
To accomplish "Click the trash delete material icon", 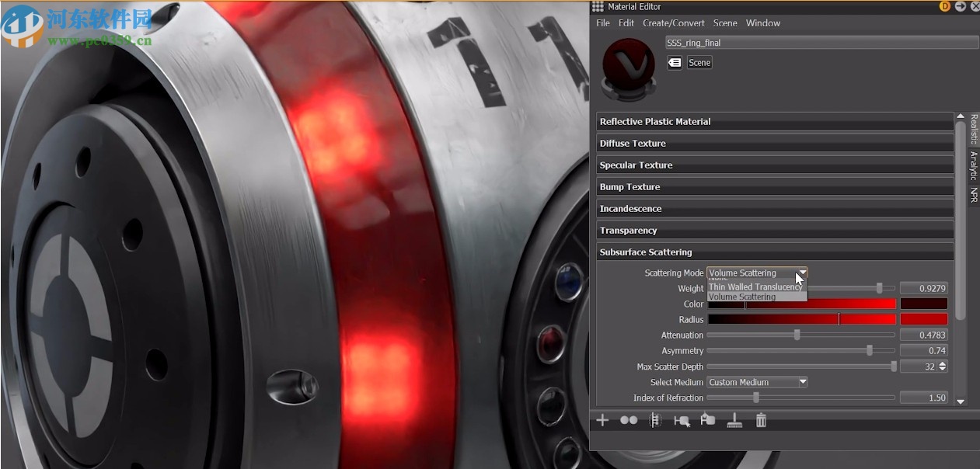I will [761, 420].
